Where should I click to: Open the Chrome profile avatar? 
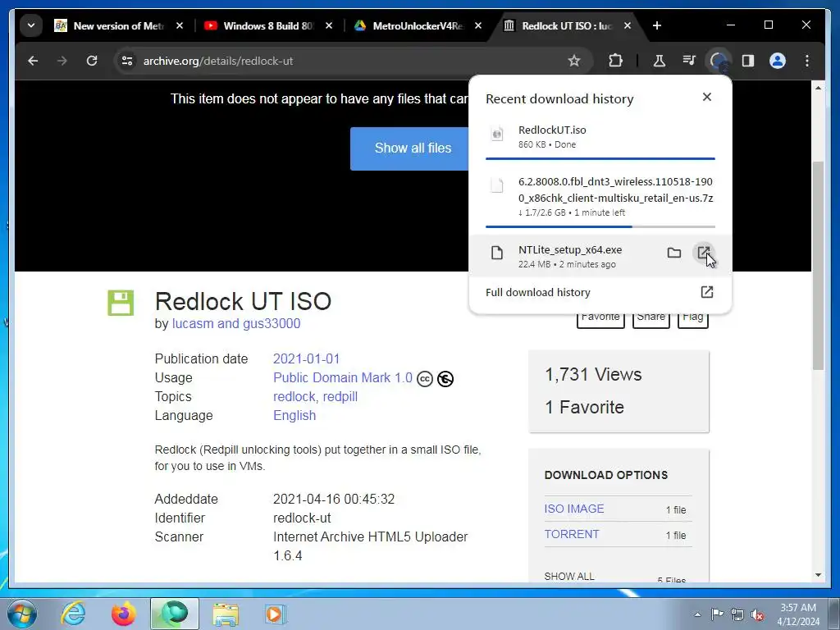778,61
